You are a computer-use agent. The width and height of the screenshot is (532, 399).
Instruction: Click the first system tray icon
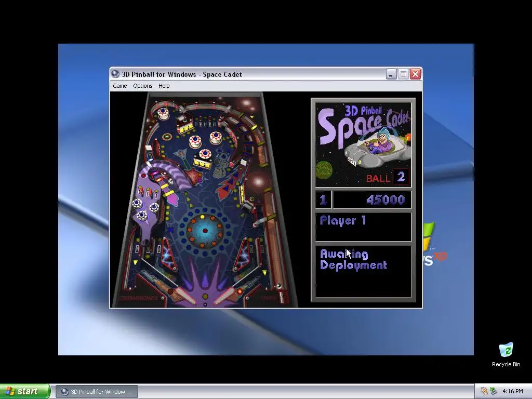point(484,392)
